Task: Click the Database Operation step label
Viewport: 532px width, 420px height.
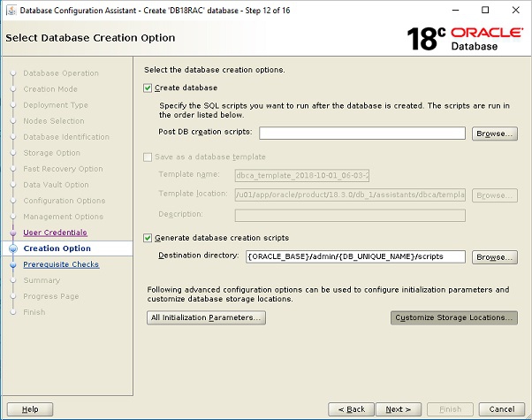Action: [61, 73]
